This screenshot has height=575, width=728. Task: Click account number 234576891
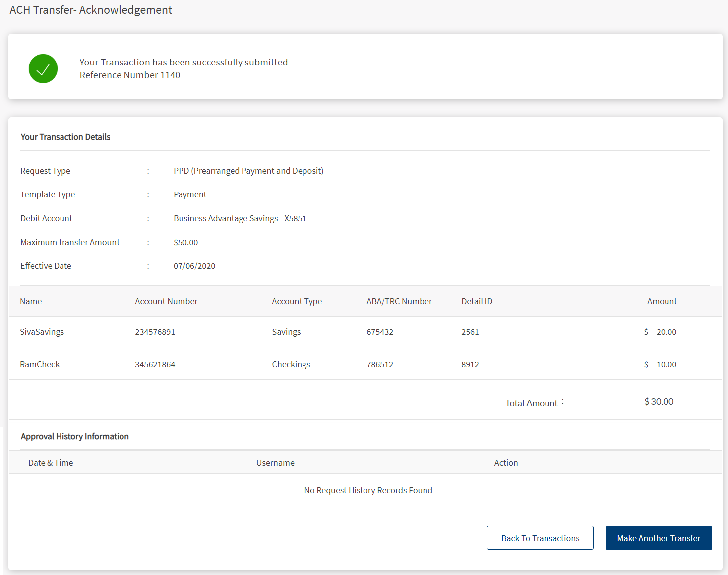155,332
